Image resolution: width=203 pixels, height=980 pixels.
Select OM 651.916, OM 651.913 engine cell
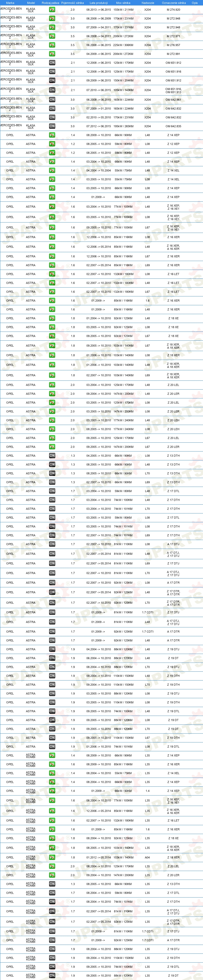173,90
